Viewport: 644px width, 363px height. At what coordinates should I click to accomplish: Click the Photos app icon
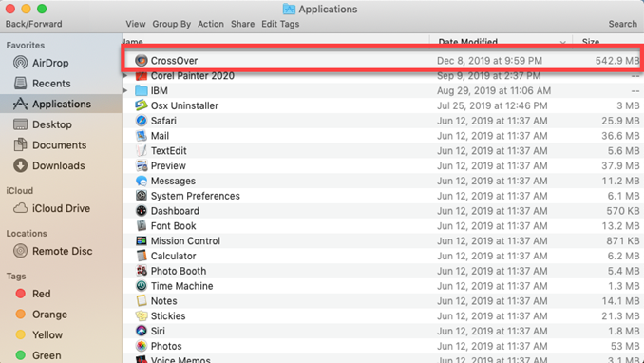point(142,346)
